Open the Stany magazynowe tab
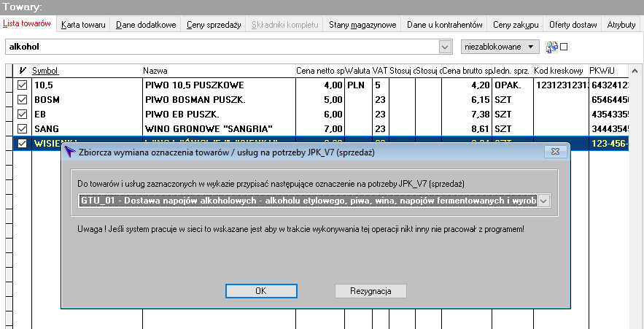 point(362,25)
